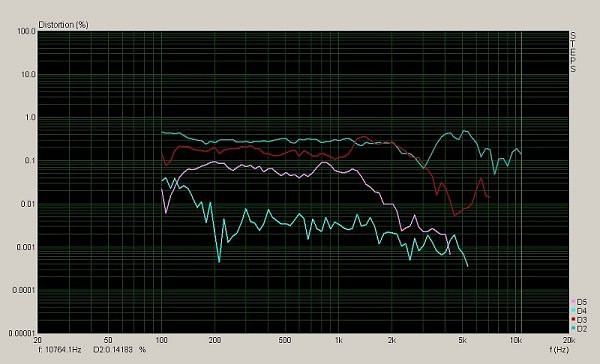Click the vertical 'STEPS' label
Image resolution: width=600 pixels, height=364 pixels.
573,52
